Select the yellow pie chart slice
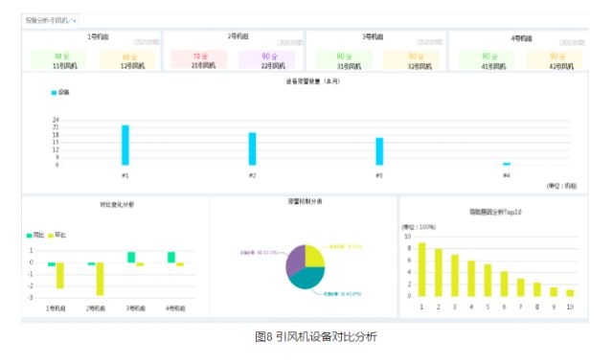Viewport: 613px width, 364px height. click(x=314, y=257)
